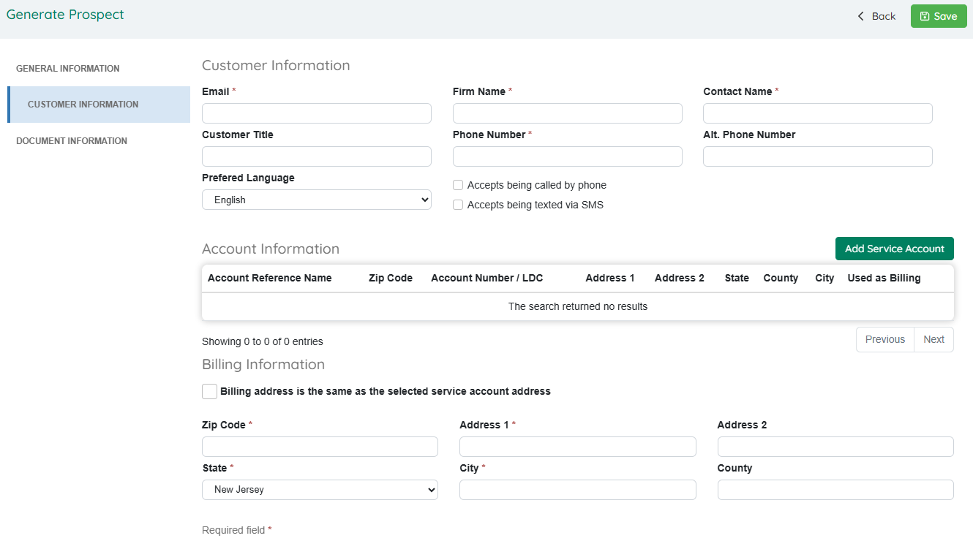Go back using the Back arrow
This screenshot has width=973, height=560.
click(x=876, y=16)
